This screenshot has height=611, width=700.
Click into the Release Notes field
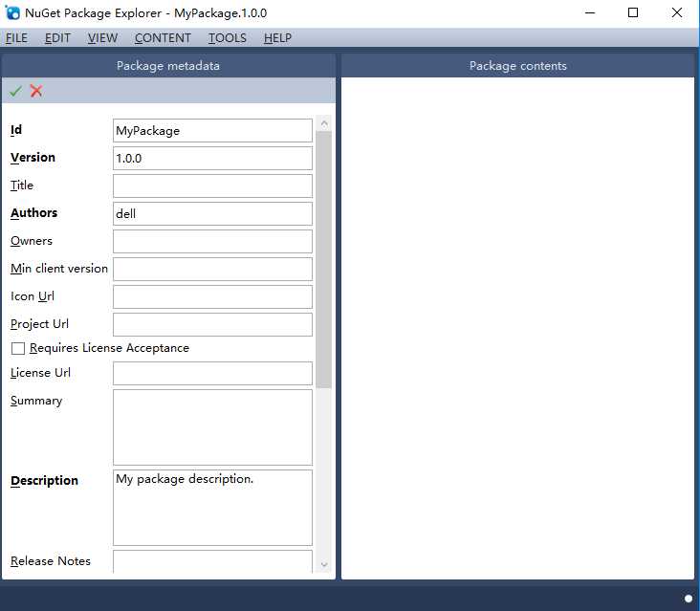(212, 561)
